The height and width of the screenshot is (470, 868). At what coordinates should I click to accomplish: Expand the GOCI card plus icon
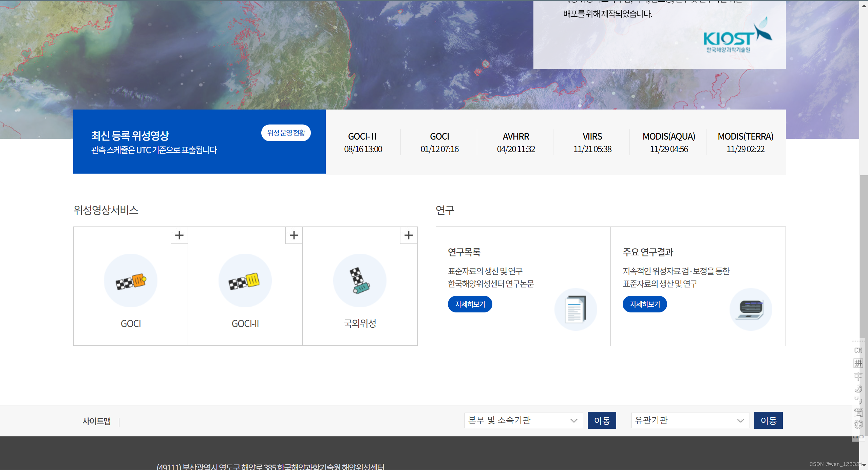[x=179, y=235]
